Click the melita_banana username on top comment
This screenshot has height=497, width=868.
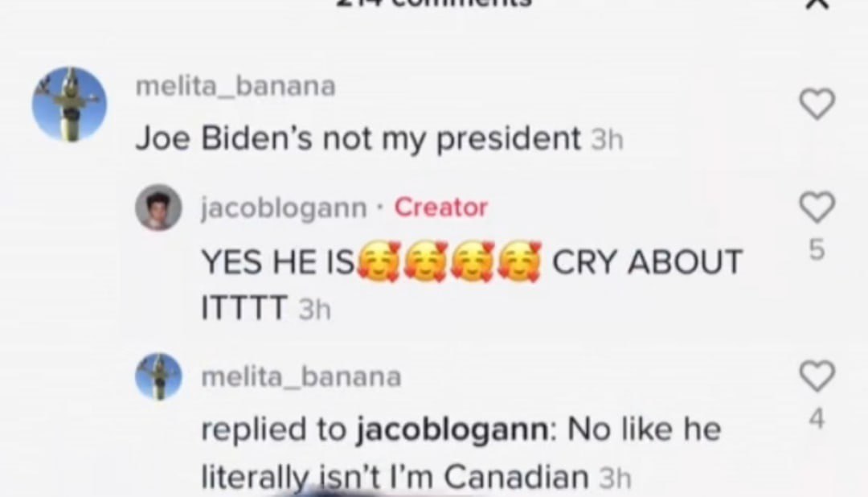[235, 86]
